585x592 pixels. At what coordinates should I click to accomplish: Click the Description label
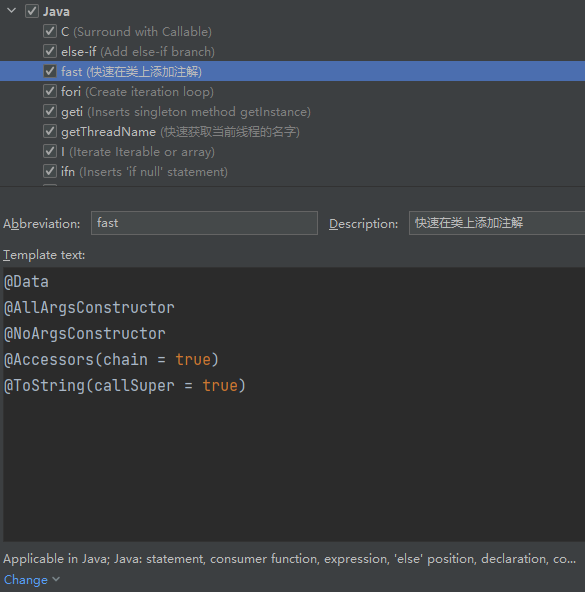[x=363, y=224]
